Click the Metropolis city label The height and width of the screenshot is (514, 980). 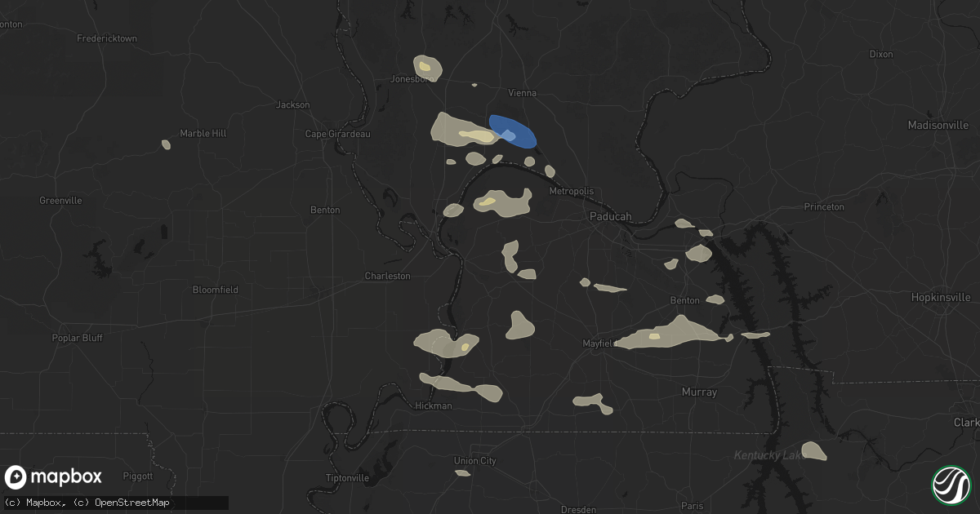click(x=572, y=191)
